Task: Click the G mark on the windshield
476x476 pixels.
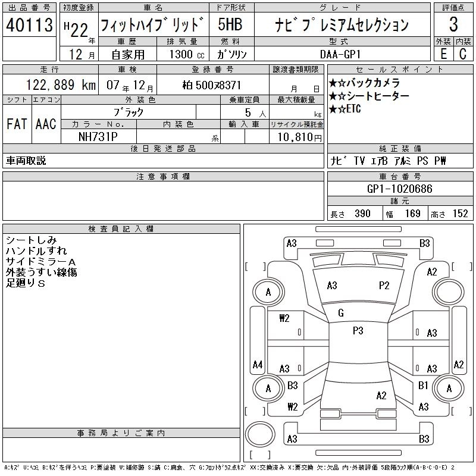Action: coord(340,313)
